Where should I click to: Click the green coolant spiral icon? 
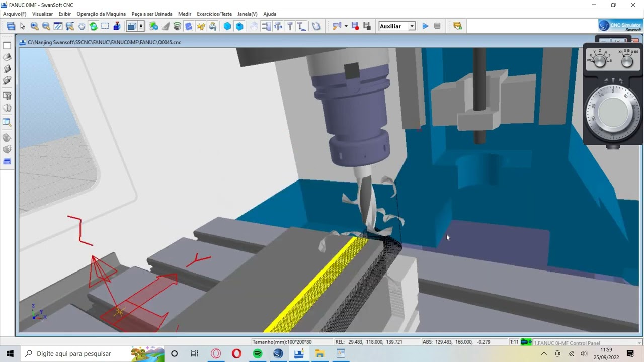tap(177, 26)
